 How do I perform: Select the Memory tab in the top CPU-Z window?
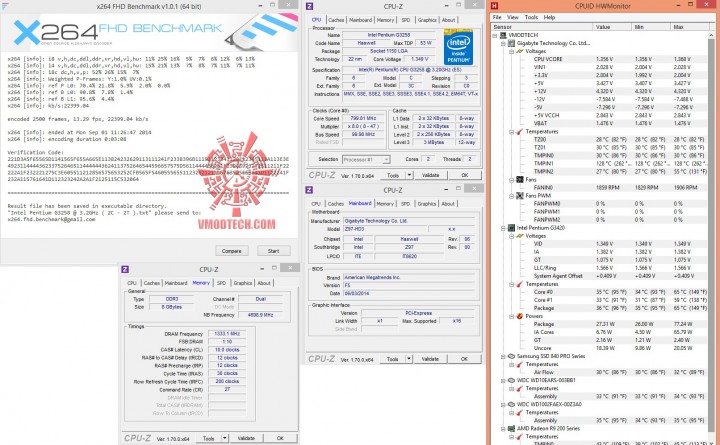point(385,20)
